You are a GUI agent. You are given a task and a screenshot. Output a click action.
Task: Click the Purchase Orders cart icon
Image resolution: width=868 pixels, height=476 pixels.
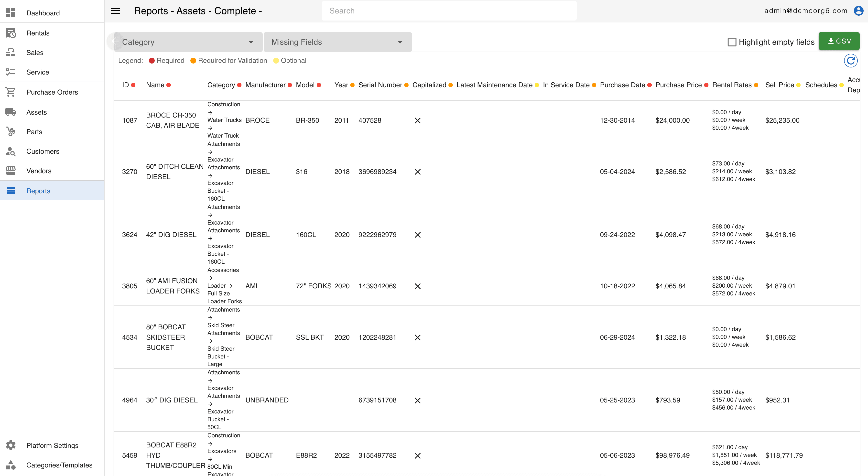(x=11, y=92)
